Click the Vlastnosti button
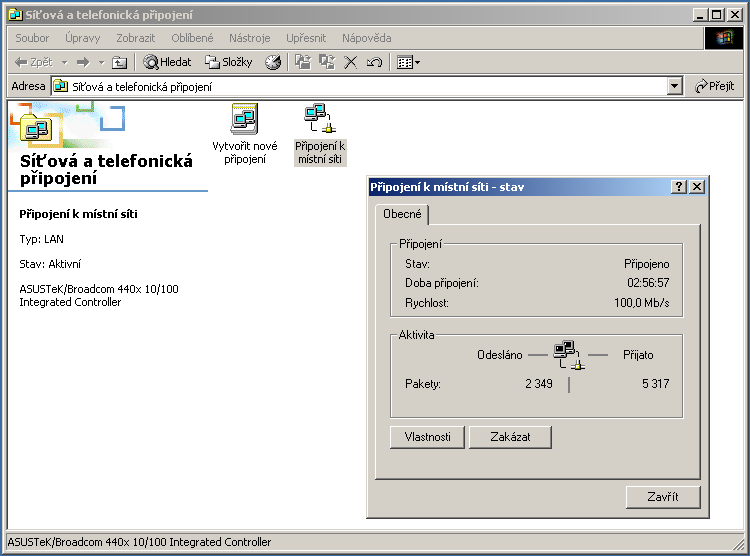Viewport: 750px width, 556px height. click(x=427, y=437)
